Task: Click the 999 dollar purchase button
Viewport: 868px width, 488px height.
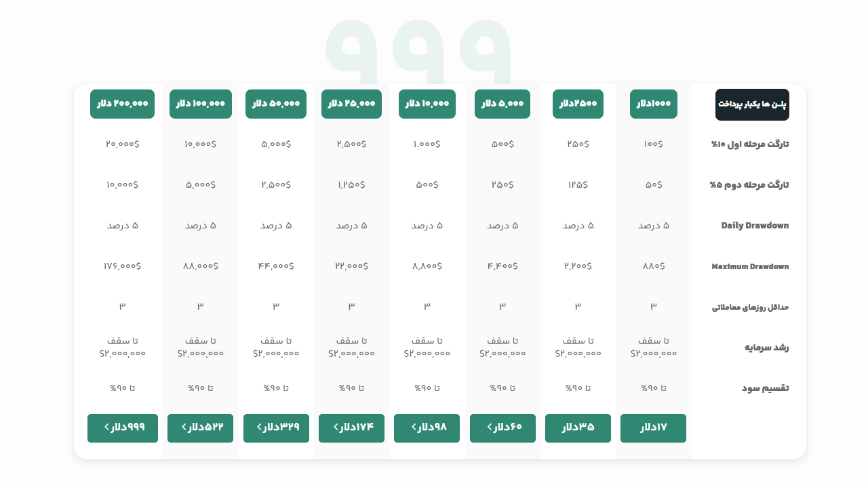Action: [x=123, y=428]
